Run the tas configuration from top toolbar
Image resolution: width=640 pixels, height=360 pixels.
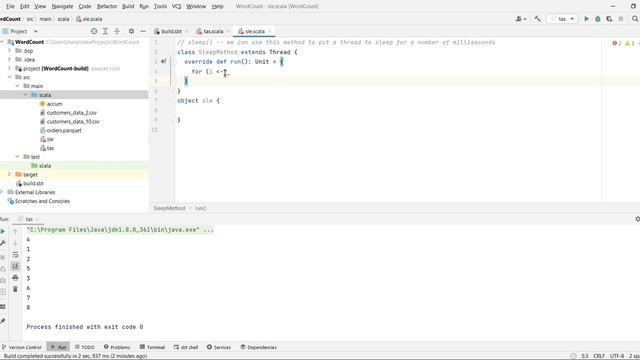[x=587, y=19]
